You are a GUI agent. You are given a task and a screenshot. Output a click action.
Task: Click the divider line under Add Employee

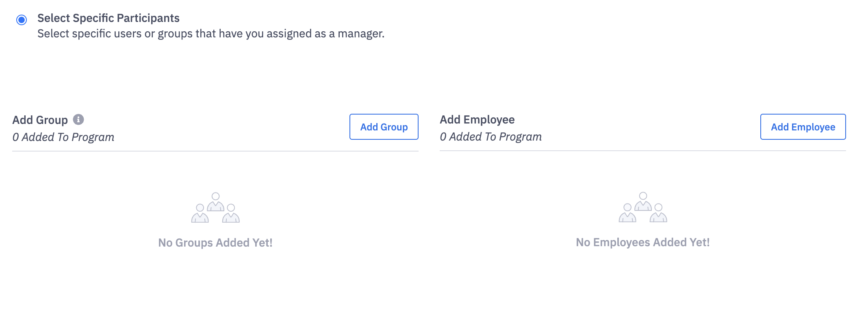pyautogui.click(x=642, y=151)
